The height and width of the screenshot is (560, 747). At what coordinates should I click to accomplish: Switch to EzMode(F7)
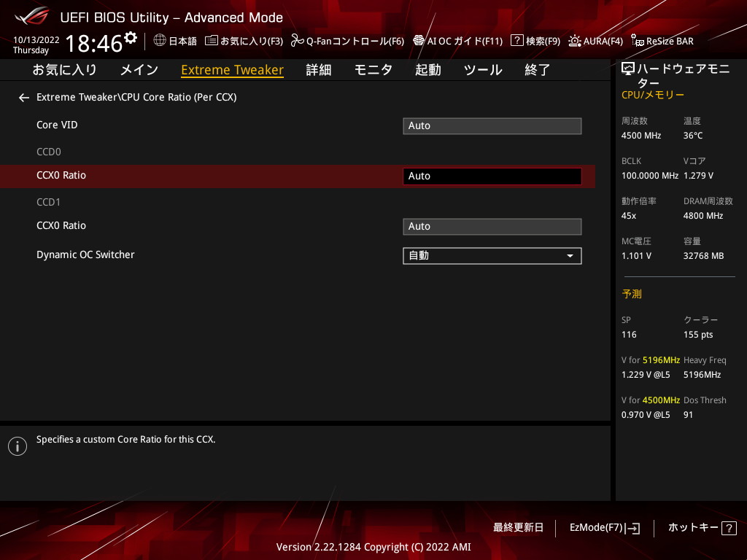605,528
